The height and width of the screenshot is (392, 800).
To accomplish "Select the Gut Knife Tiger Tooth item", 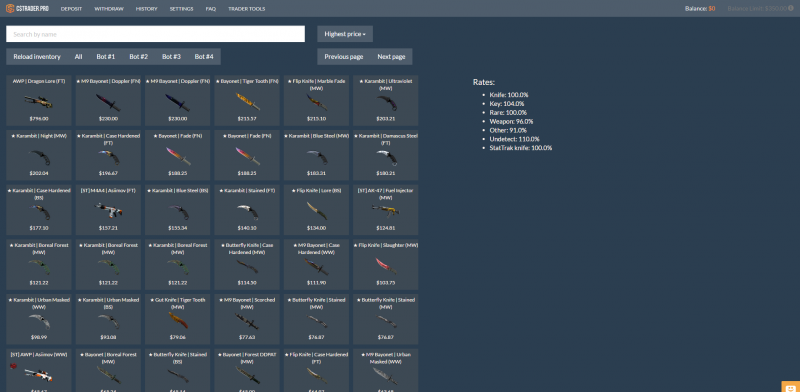I will coord(178,319).
